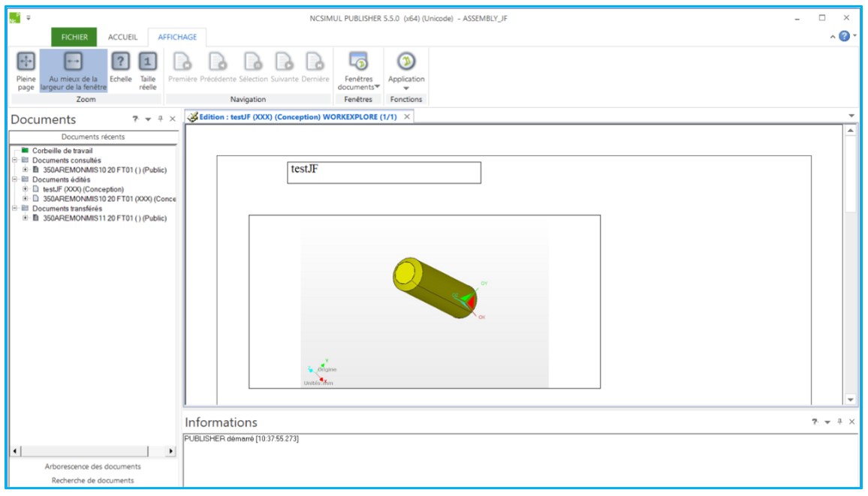Open the blue help question mark icon

844,36
